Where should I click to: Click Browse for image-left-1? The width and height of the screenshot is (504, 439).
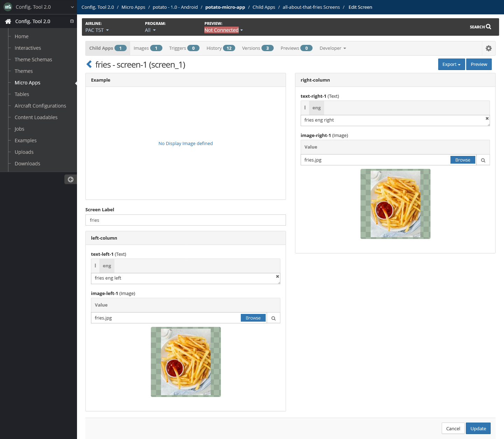[x=253, y=318]
